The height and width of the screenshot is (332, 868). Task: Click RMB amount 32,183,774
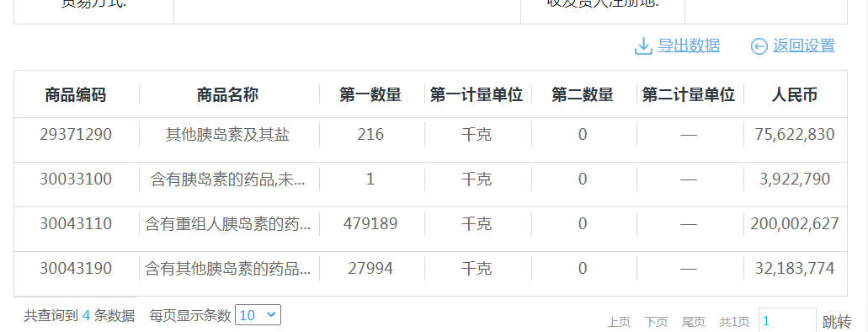click(795, 268)
